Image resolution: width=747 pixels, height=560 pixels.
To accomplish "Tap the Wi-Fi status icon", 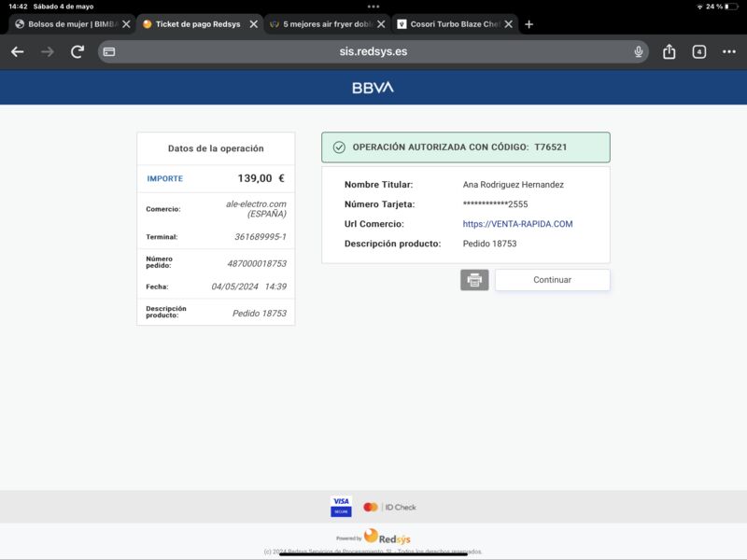I will tap(699, 7).
